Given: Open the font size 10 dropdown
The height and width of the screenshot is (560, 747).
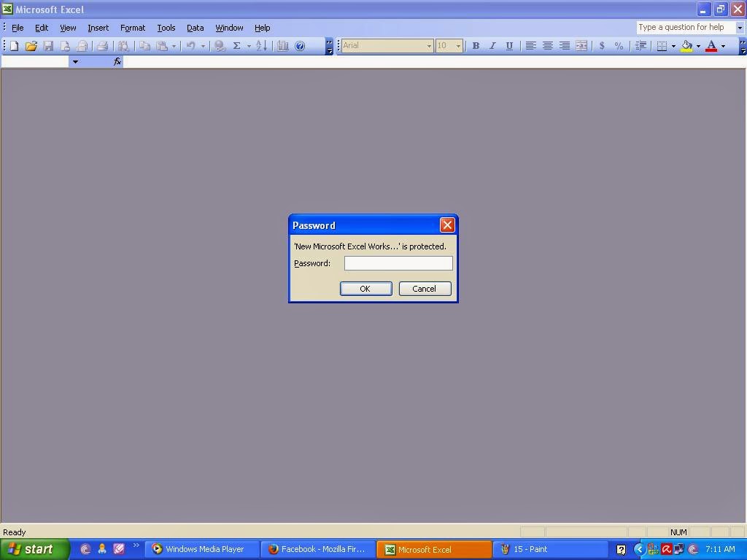Looking at the screenshot, I should click(x=458, y=46).
